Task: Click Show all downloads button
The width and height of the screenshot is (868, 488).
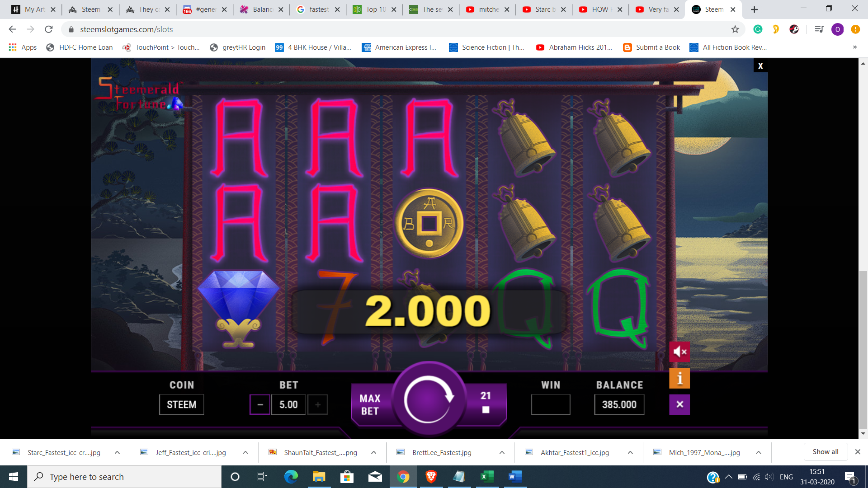Action: [x=825, y=452]
